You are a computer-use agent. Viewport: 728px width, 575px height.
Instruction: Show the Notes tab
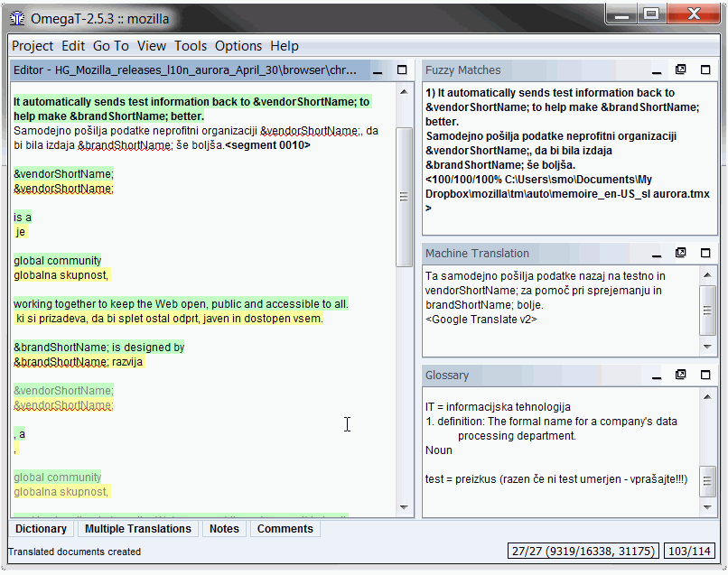click(x=224, y=529)
